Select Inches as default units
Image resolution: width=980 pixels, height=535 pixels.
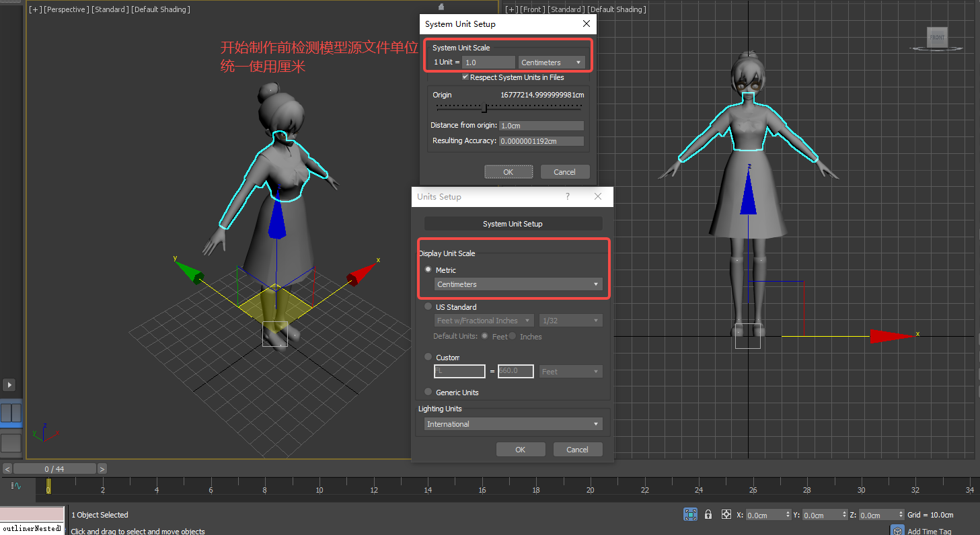tap(513, 336)
